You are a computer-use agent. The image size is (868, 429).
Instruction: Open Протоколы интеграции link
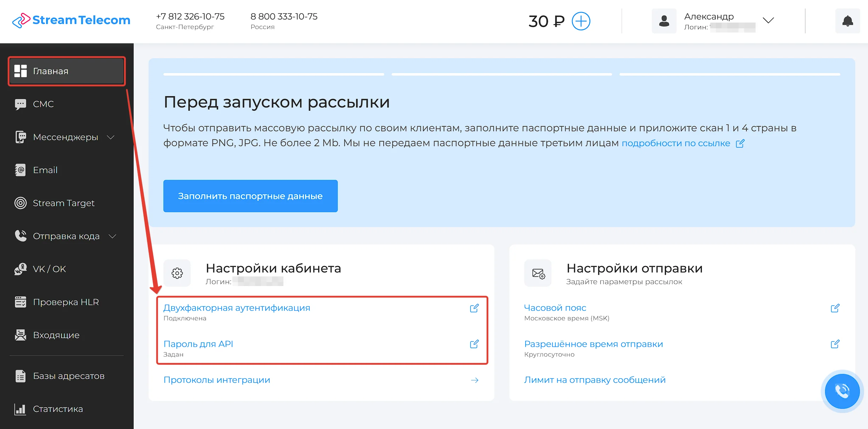point(217,380)
